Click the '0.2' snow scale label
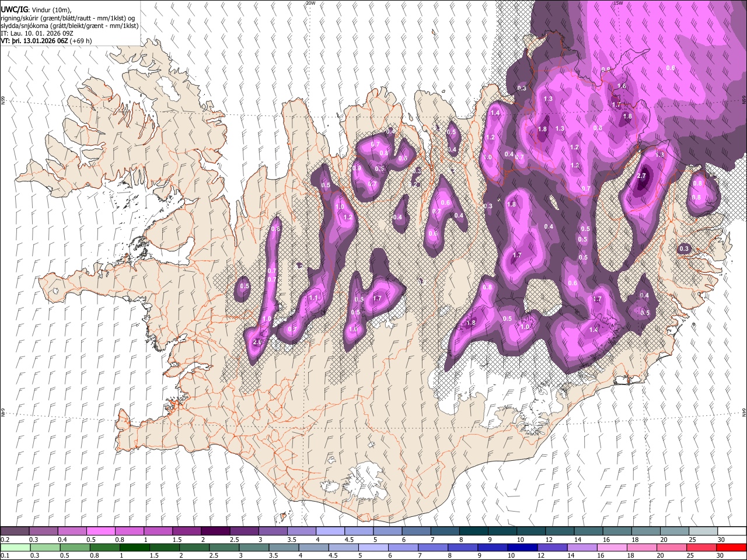This screenshot has height=560, width=747. (5, 540)
